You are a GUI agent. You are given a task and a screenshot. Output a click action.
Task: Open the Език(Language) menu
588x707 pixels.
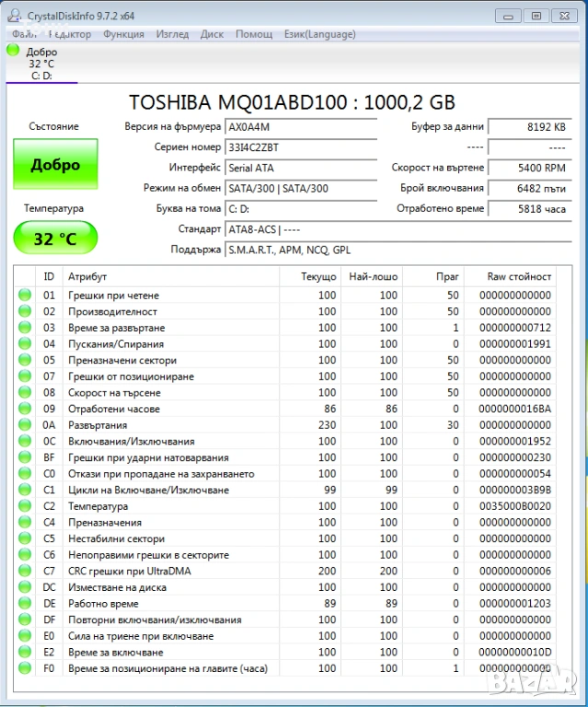pos(318,34)
